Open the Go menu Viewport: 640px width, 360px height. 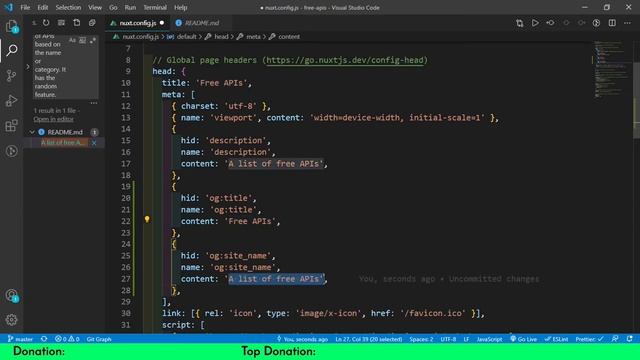113,7
